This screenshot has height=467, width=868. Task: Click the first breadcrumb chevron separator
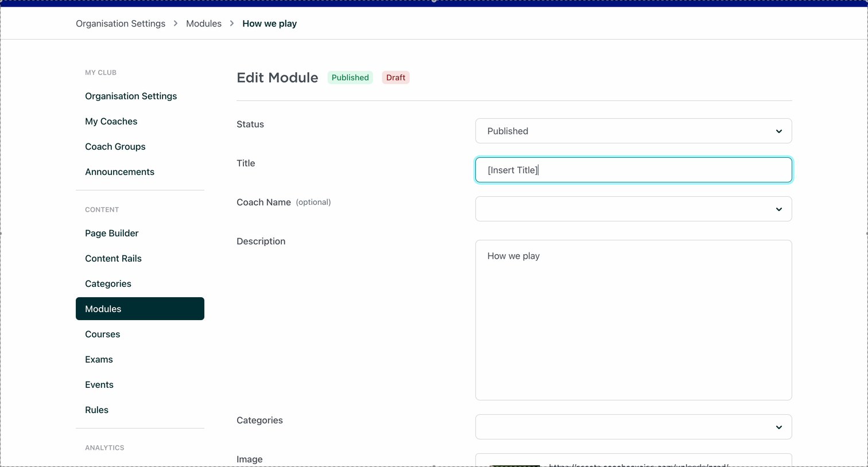(x=176, y=24)
